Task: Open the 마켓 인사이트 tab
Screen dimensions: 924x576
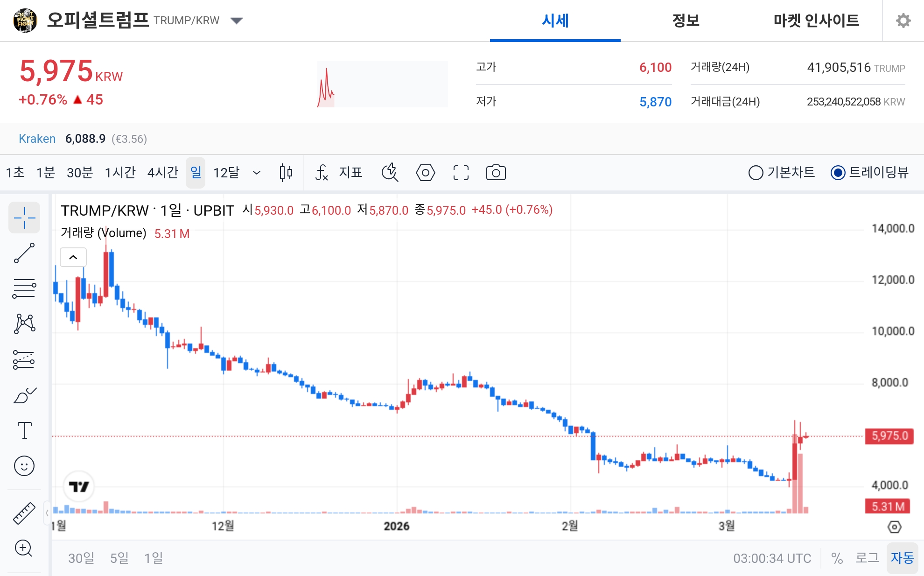Action: (x=812, y=21)
